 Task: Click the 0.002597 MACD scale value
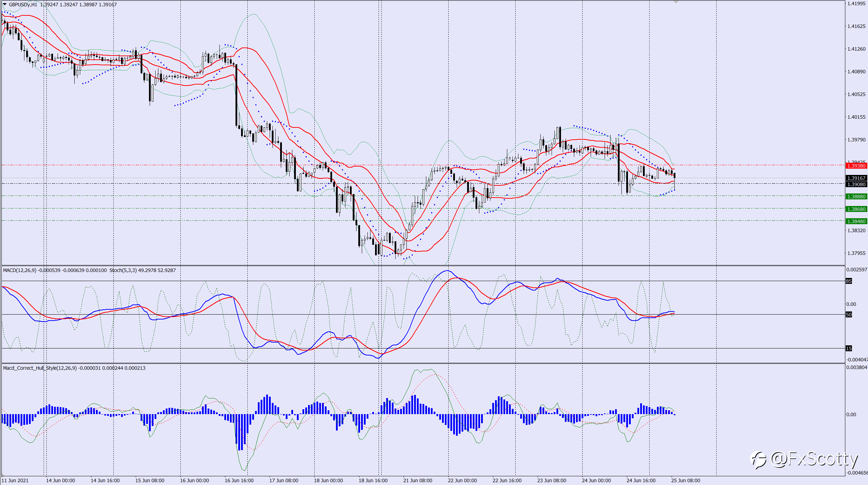(856, 270)
